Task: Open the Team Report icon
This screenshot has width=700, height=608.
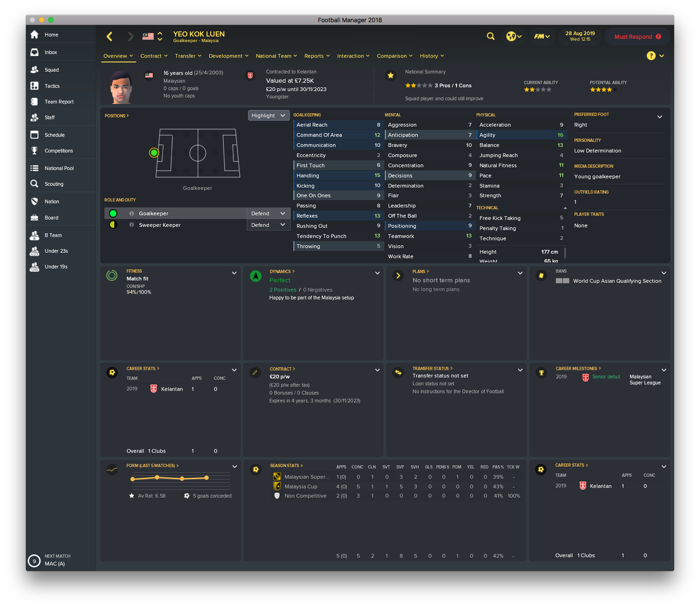Action: coord(34,102)
